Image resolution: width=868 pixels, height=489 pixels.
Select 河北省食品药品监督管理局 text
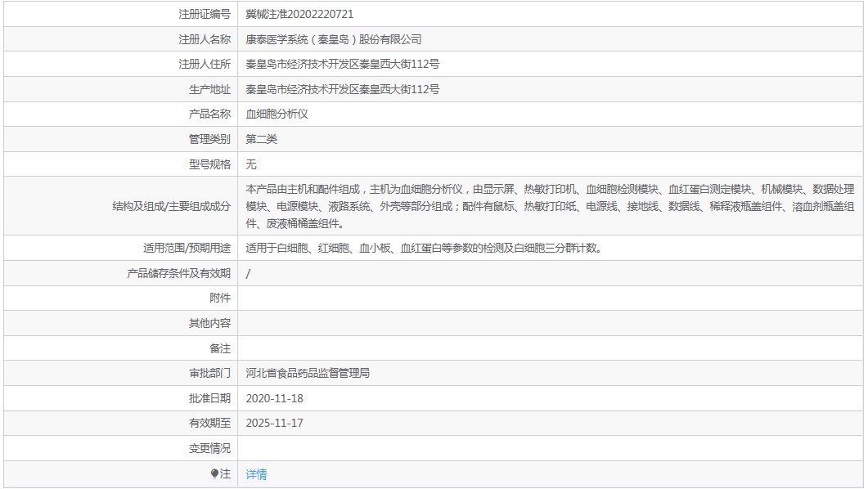[x=308, y=374]
